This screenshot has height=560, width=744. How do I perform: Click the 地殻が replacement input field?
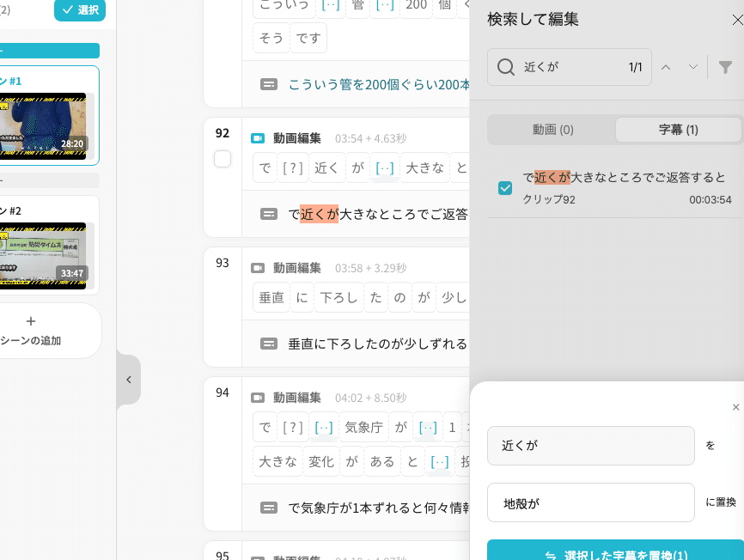pos(590,502)
